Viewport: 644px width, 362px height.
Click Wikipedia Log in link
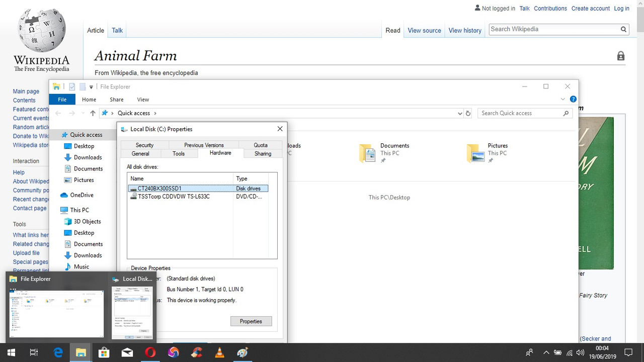pos(621,9)
